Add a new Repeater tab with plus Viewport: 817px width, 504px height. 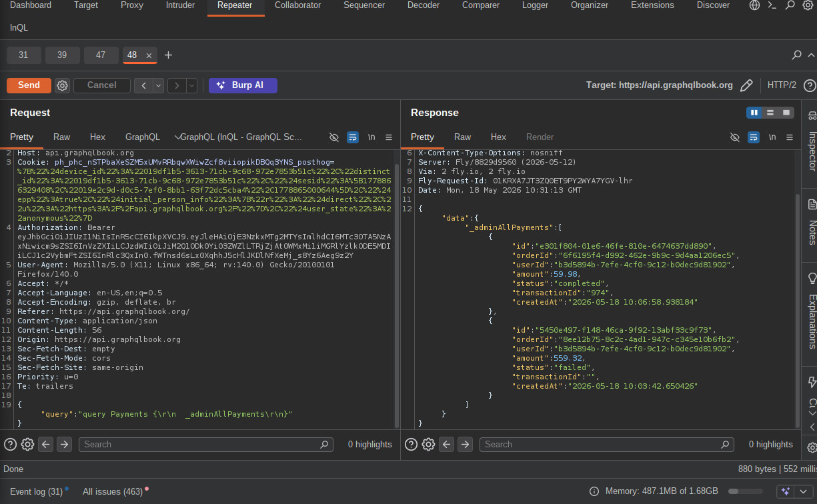168,55
